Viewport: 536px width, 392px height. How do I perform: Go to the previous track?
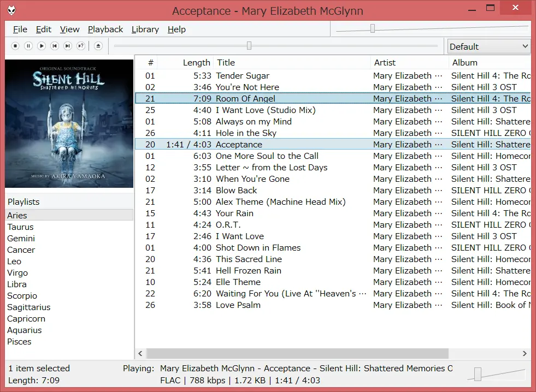click(x=55, y=46)
